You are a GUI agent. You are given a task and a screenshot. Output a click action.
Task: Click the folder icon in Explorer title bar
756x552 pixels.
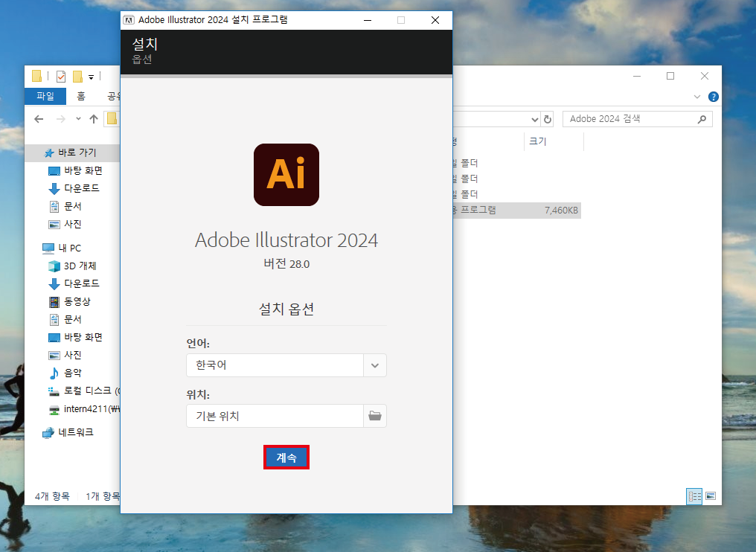point(36,76)
